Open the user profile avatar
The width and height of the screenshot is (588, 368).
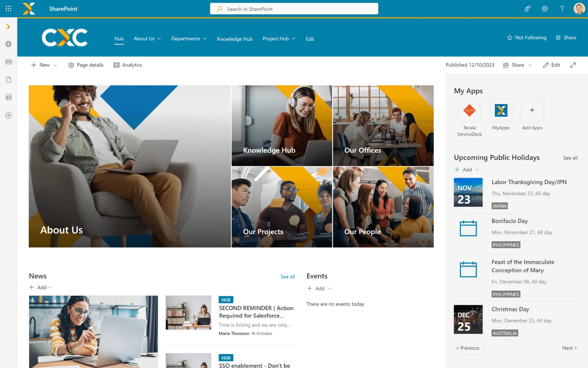pos(579,8)
